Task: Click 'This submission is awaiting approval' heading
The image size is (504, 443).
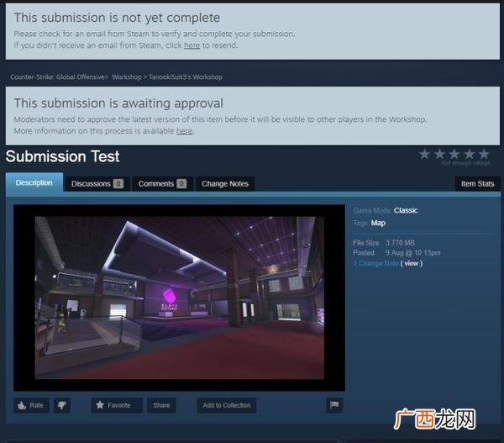Action: [x=118, y=103]
